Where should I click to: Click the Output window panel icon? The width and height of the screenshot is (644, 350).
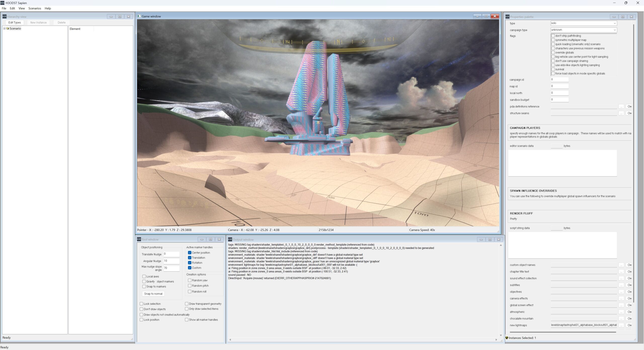(230, 239)
